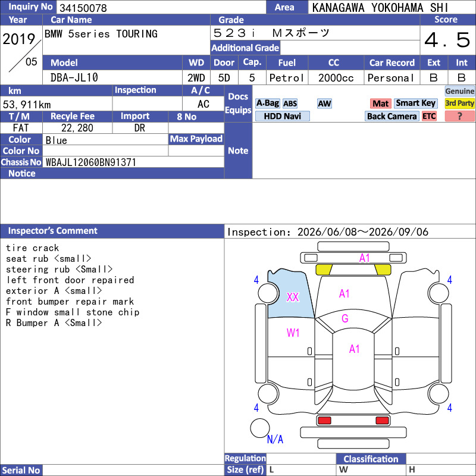Click the Score value 4.5
The image size is (476, 476).
tap(447, 40)
